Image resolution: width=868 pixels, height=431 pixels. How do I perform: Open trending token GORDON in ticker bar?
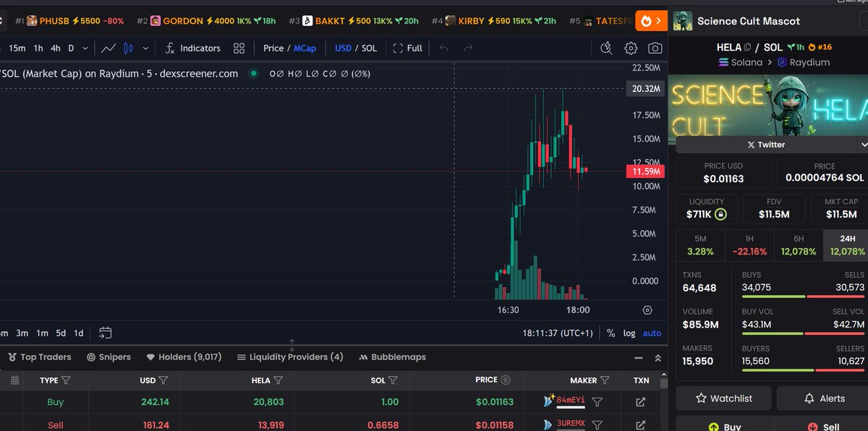[x=205, y=21]
